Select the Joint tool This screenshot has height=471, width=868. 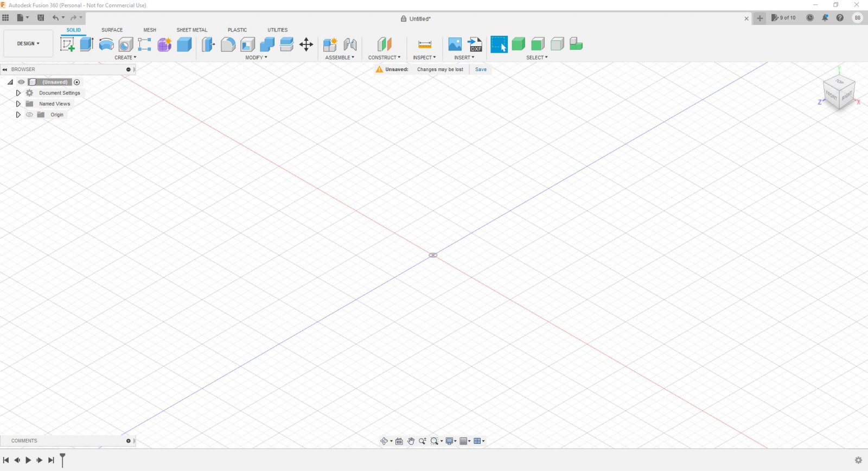350,44
